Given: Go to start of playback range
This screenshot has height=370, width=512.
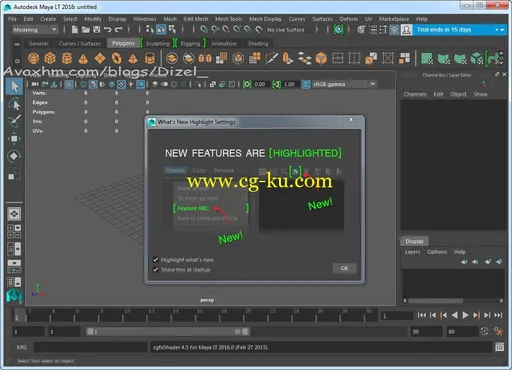Looking at the screenshot, I should pos(422,315).
